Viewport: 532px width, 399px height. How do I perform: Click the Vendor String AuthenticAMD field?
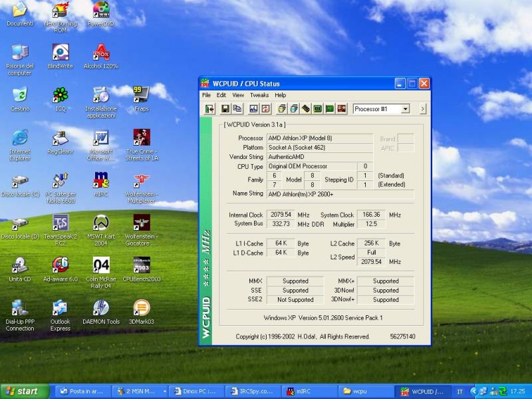click(320, 157)
